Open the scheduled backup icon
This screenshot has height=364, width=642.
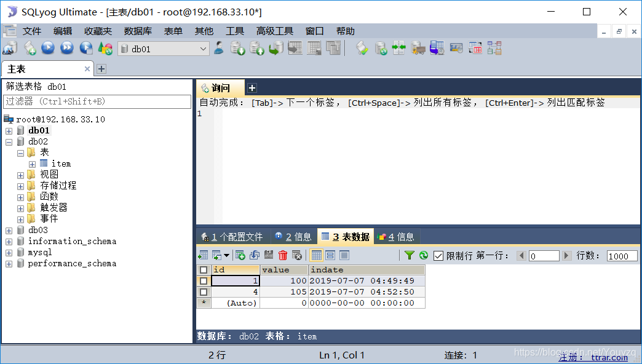437,49
